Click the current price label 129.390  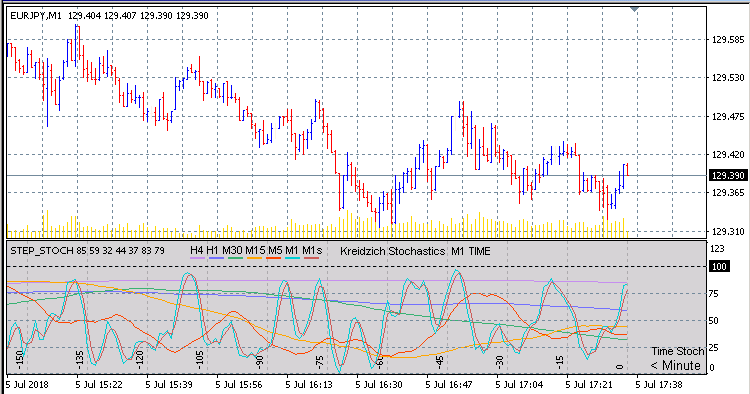click(x=728, y=175)
